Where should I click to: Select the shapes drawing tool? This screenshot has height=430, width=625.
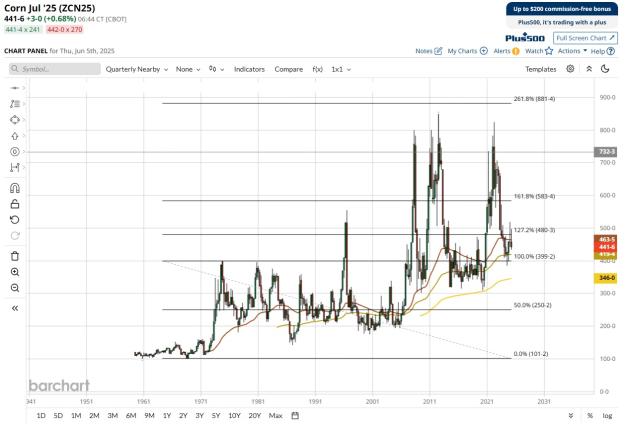point(15,120)
